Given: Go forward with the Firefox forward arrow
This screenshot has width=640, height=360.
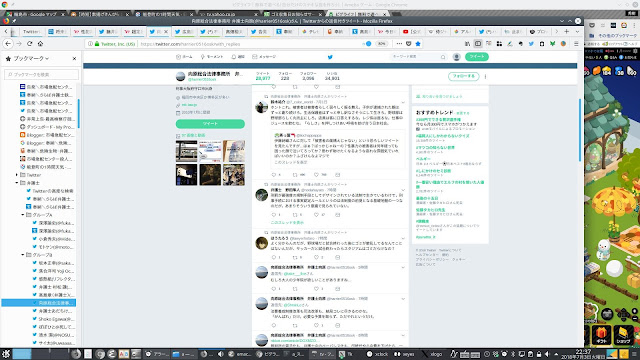Looking at the screenshot, I should tap(19, 43).
